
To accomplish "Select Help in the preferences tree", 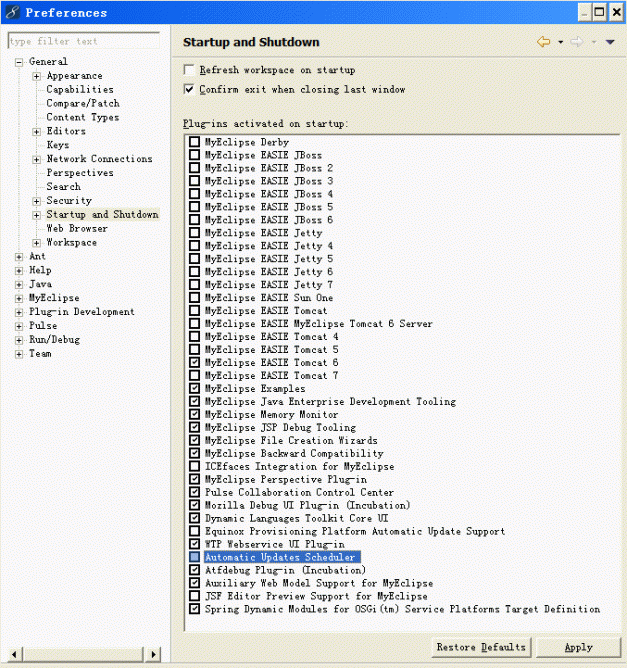I will click(40, 270).
